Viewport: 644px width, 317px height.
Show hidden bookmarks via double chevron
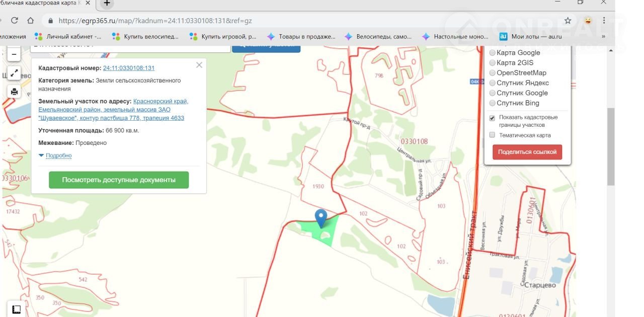(603, 36)
